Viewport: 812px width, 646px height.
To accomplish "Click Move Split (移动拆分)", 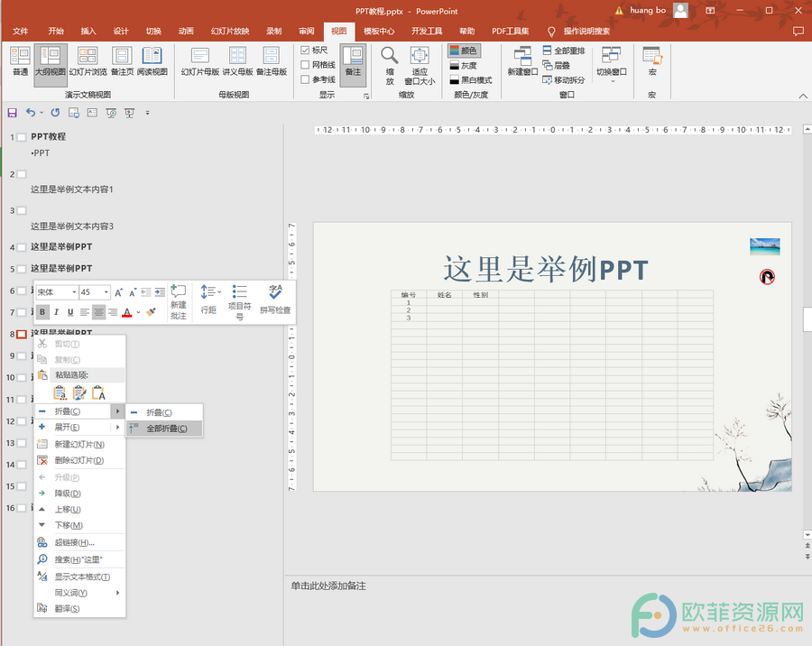I will pyautogui.click(x=563, y=79).
